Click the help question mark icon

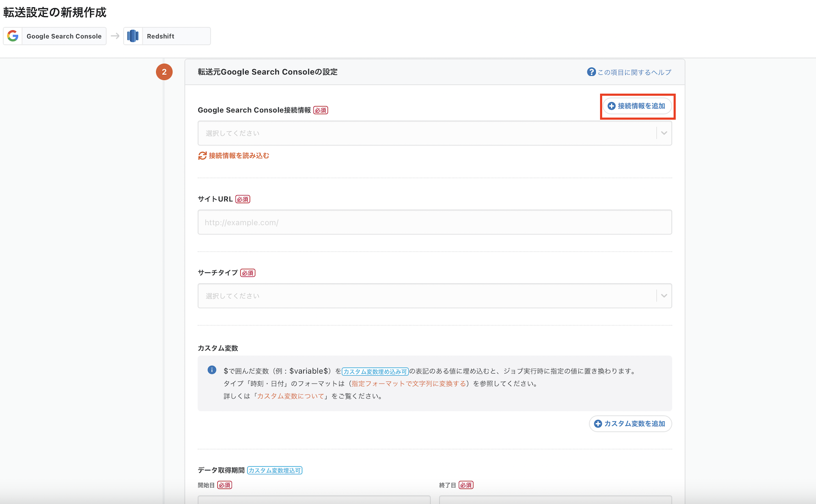click(x=591, y=72)
